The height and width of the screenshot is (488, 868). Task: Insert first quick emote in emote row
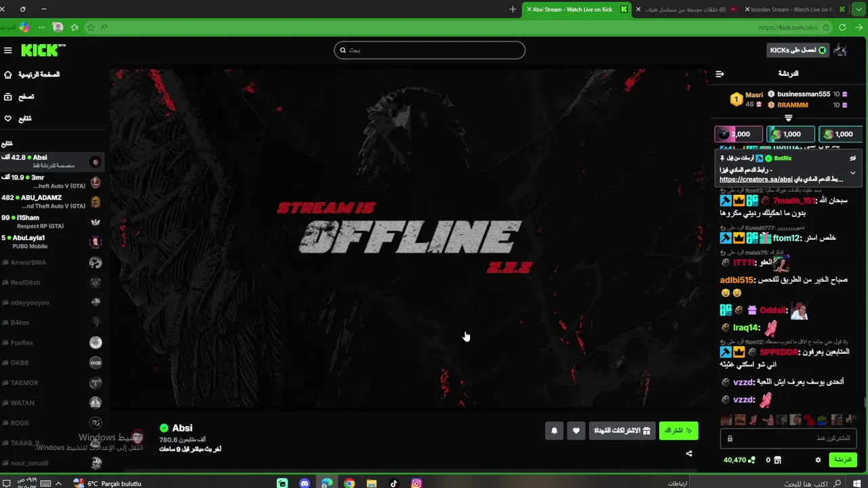coord(727,420)
